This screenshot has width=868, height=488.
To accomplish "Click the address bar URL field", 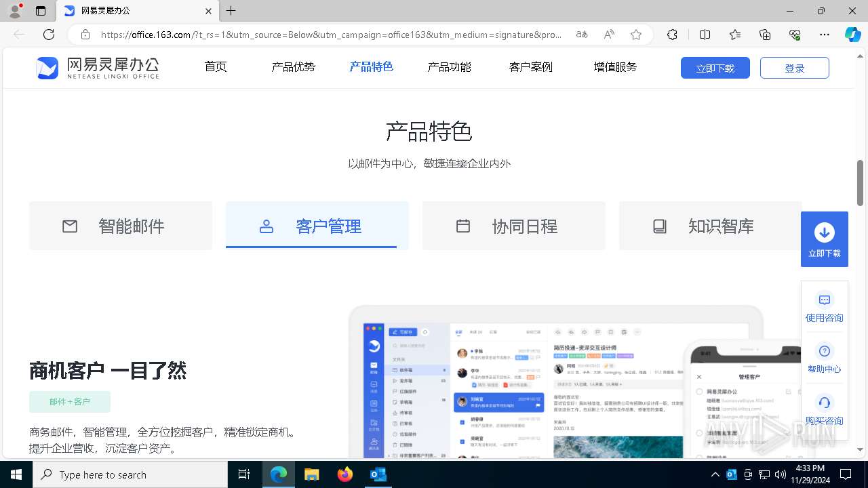I will tap(331, 35).
